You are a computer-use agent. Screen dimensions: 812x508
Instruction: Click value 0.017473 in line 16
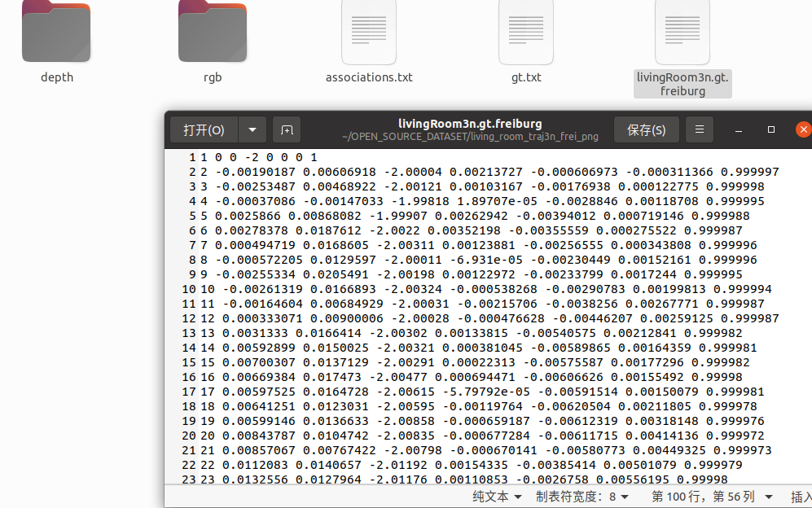click(332, 377)
